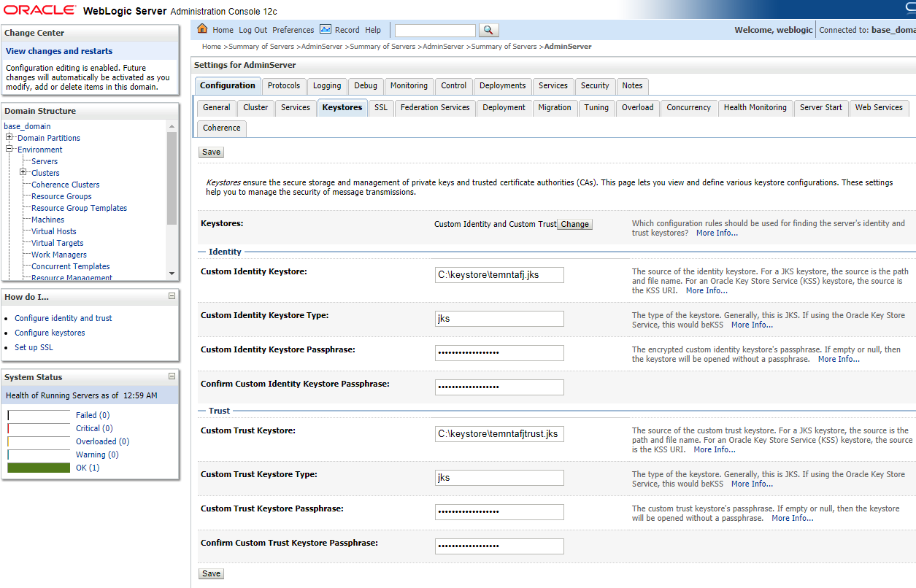The image size is (916, 588).
Task: Switch to the SSL tab
Action: pos(381,107)
